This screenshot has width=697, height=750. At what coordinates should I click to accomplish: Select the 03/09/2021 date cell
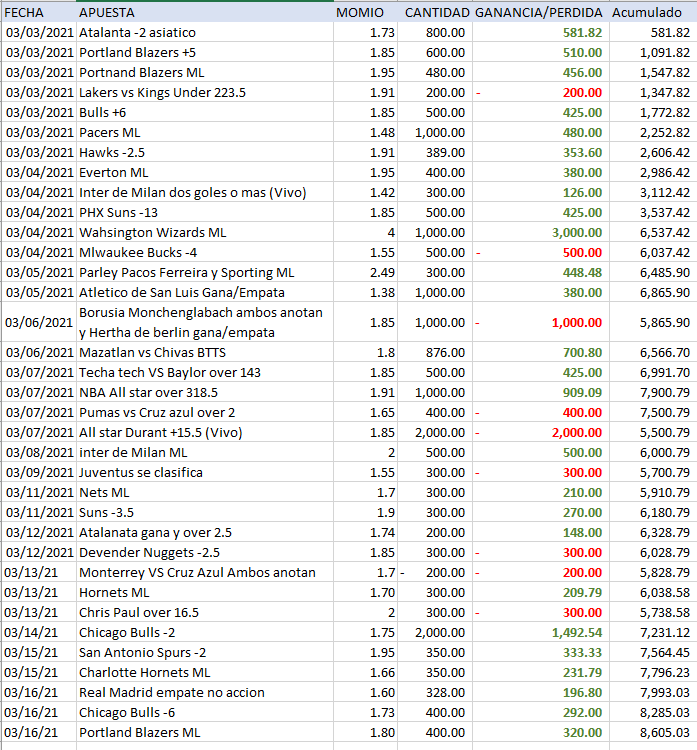click(x=38, y=473)
